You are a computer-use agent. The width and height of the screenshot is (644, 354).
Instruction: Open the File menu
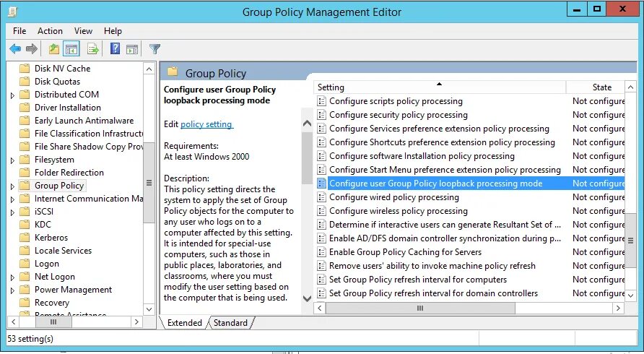(19, 31)
